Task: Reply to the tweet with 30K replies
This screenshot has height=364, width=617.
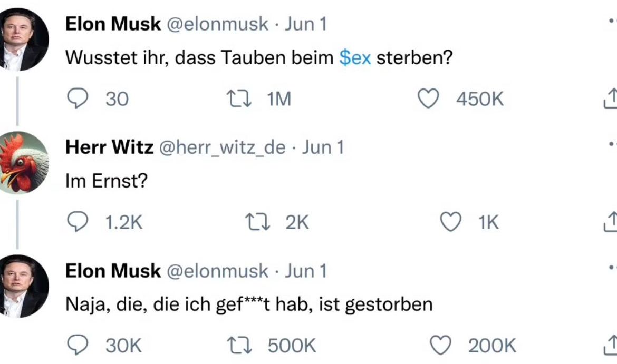Action: (79, 346)
